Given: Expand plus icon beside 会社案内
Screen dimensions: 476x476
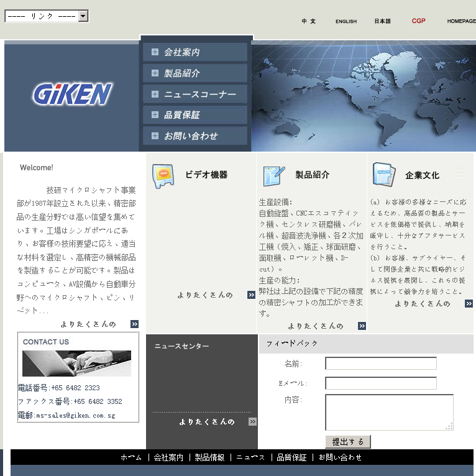Looking at the screenshot, I should point(155,52).
